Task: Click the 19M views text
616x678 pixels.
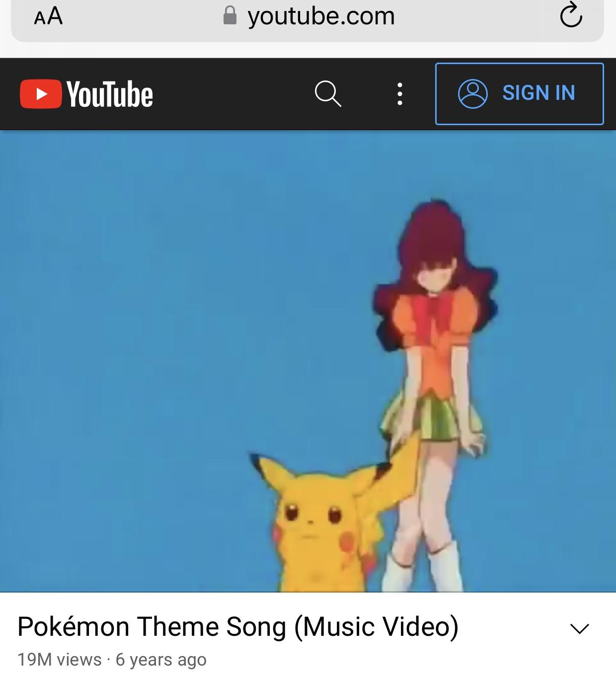Action: click(59, 660)
